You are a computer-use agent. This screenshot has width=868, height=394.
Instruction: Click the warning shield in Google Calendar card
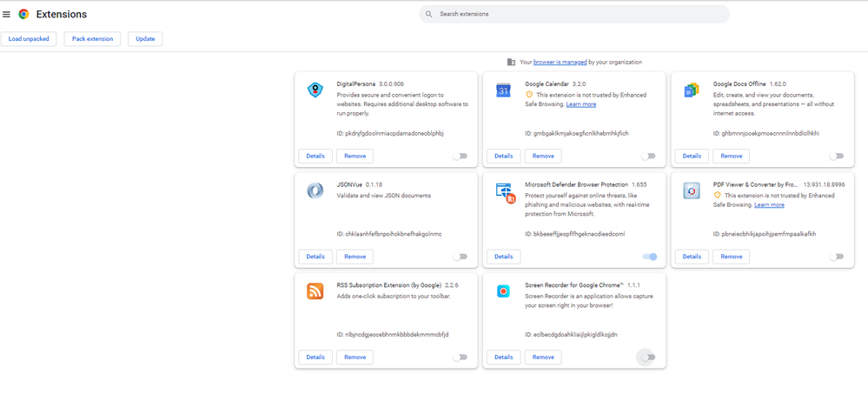(x=528, y=95)
